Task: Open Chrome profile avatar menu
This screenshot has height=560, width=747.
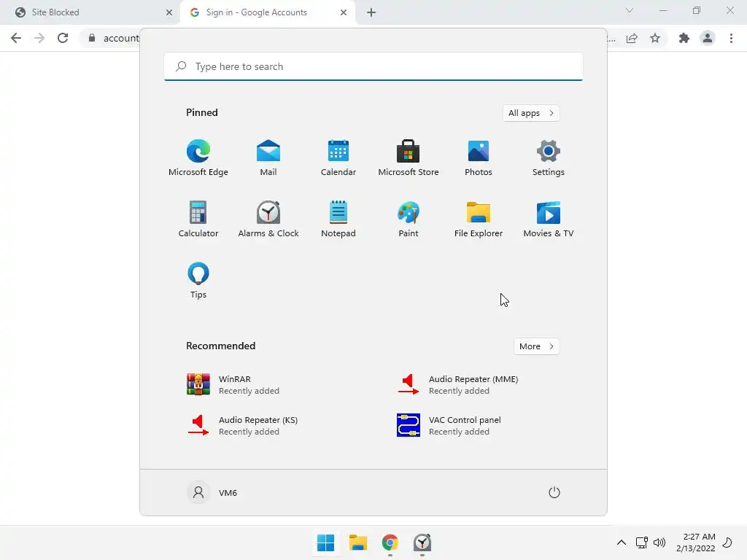Action: pyautogui.click(x=708, y=38)
